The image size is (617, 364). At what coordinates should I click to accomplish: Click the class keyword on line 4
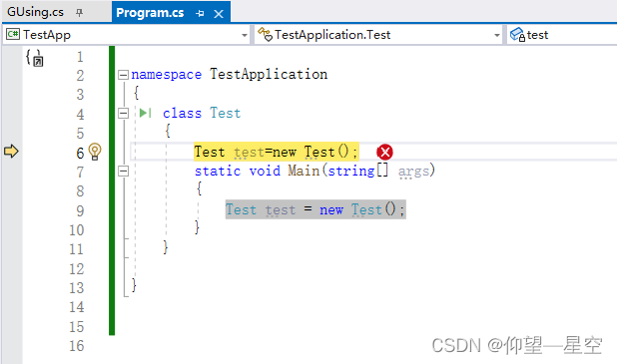182,114
